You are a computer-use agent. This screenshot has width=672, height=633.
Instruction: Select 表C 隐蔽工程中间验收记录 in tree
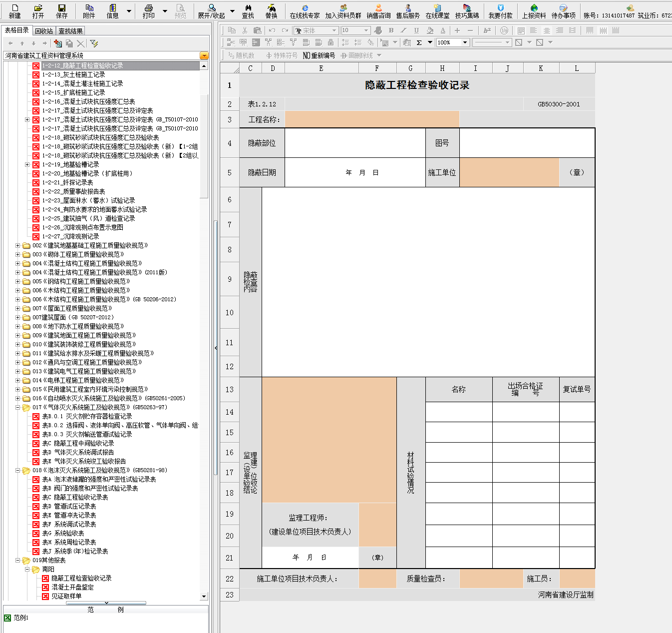point(78,443)
